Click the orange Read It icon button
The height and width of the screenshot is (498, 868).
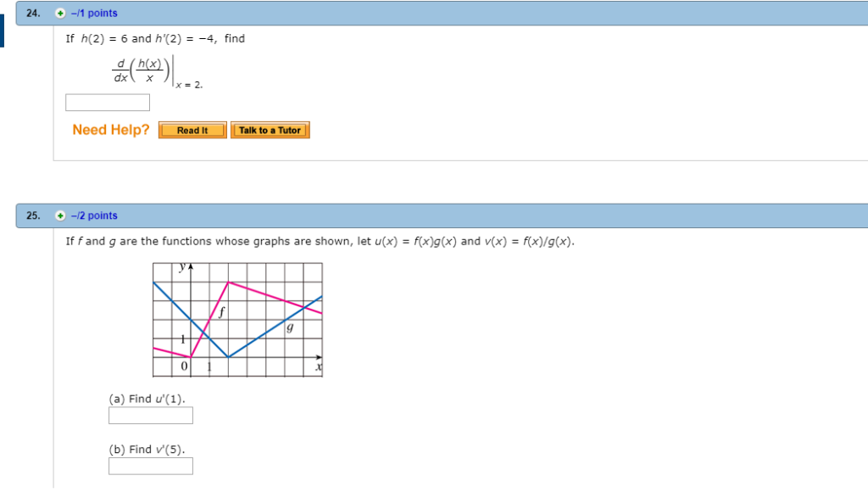192,130
